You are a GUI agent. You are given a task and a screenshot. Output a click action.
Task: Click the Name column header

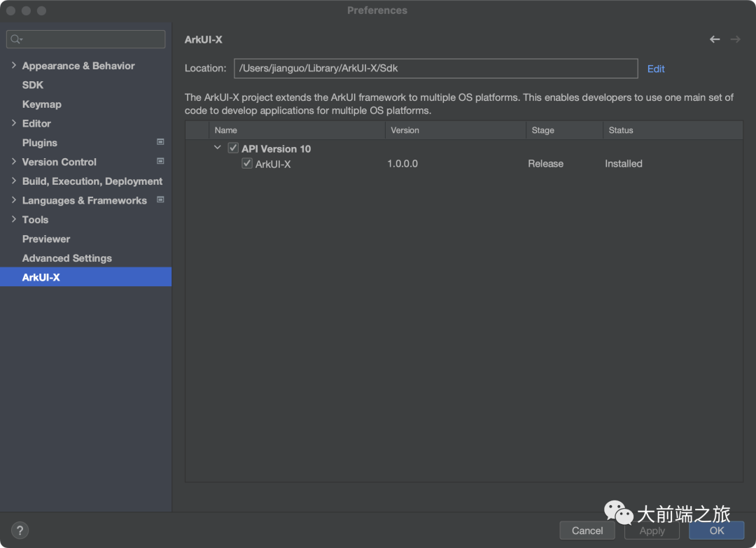(x=297, y=130)
